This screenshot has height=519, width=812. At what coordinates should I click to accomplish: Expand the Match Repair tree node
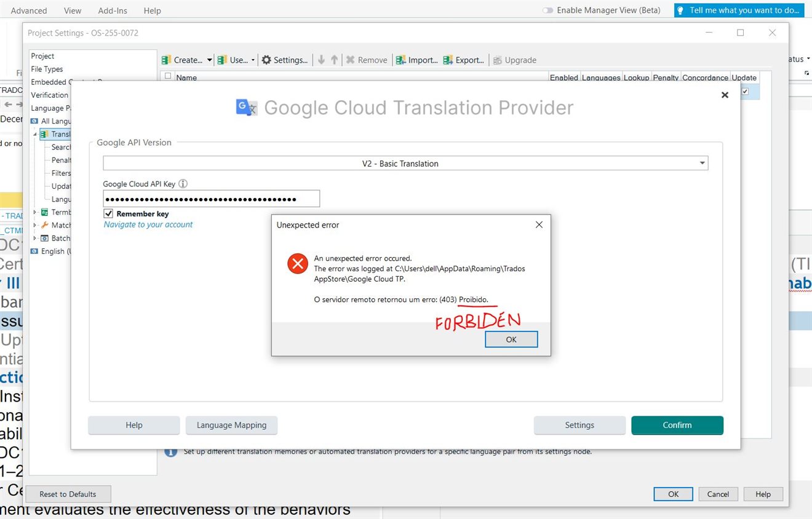pos(34,225)
